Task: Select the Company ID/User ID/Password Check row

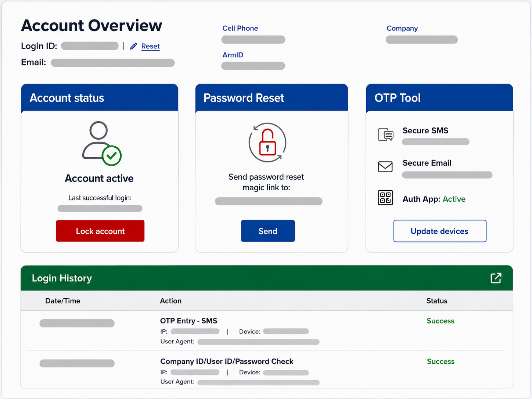Action: [267, 370]
